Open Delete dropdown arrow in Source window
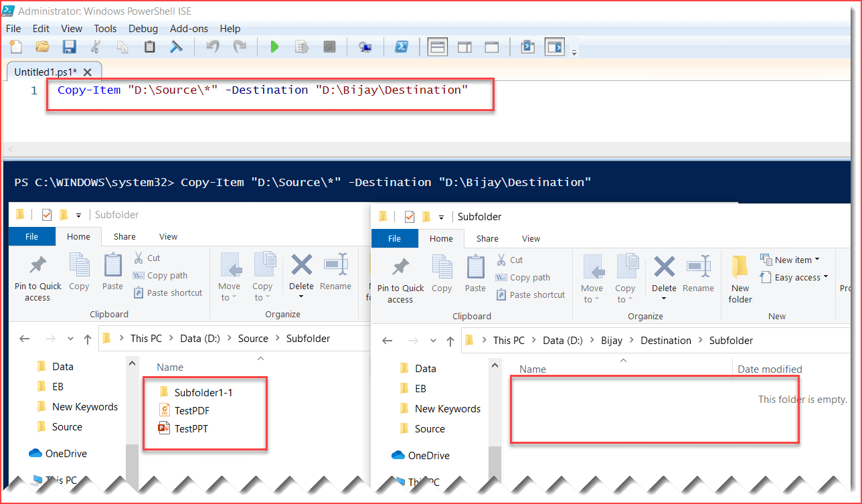 tap(301, 297)
